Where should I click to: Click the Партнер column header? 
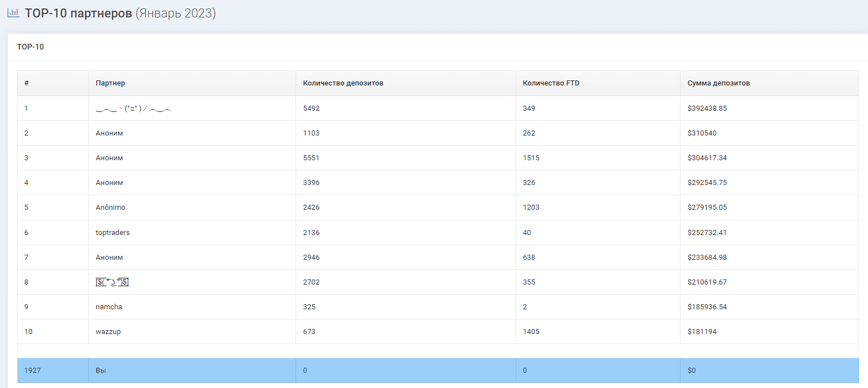coord(110,83)
